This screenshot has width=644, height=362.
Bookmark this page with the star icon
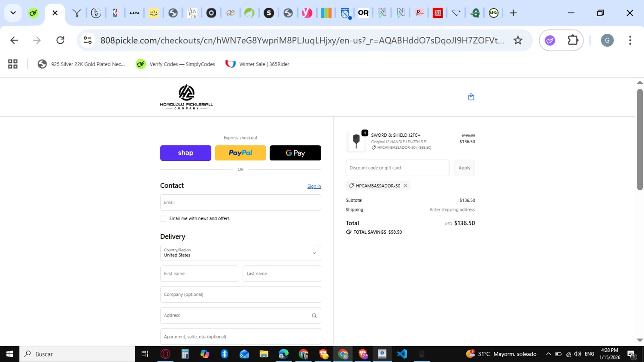(x=518, y=40)
